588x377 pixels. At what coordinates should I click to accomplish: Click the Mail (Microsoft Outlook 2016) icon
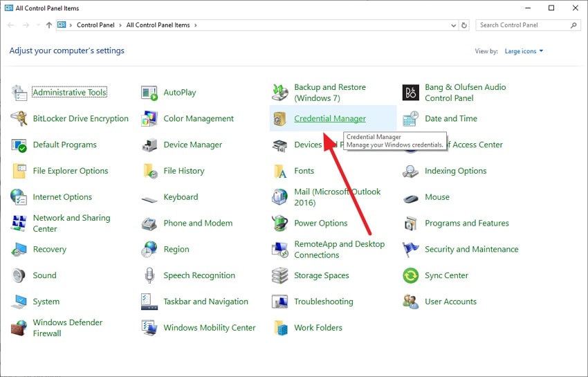[x=279, y=197]
